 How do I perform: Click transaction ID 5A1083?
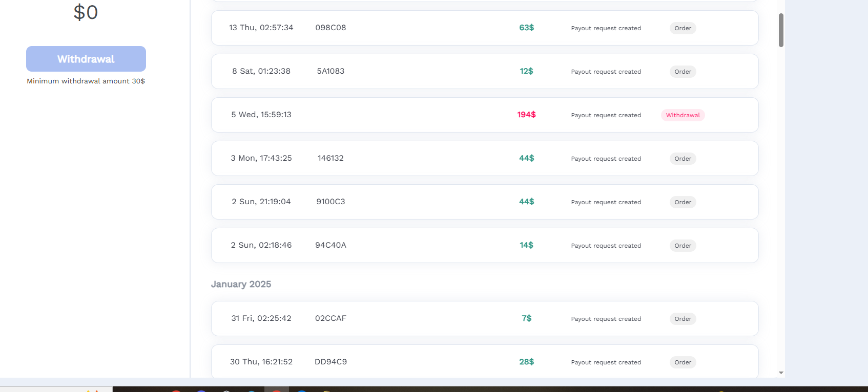(330, 71)
